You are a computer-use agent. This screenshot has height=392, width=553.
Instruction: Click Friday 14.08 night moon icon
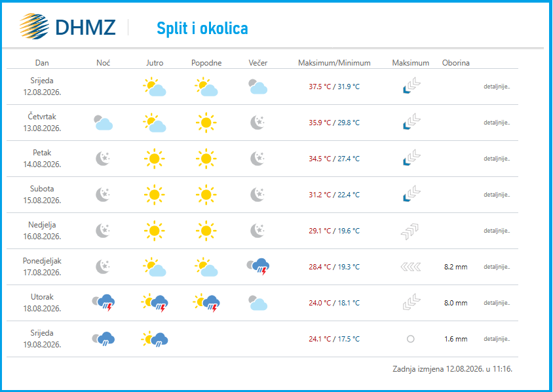(x=103, y=159)
